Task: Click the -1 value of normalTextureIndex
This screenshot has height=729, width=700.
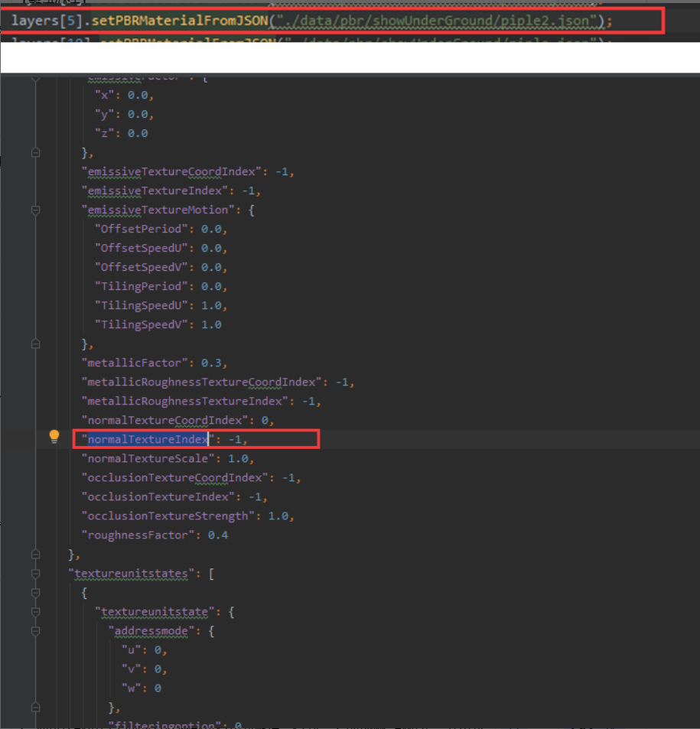Action: pos(235,439)
